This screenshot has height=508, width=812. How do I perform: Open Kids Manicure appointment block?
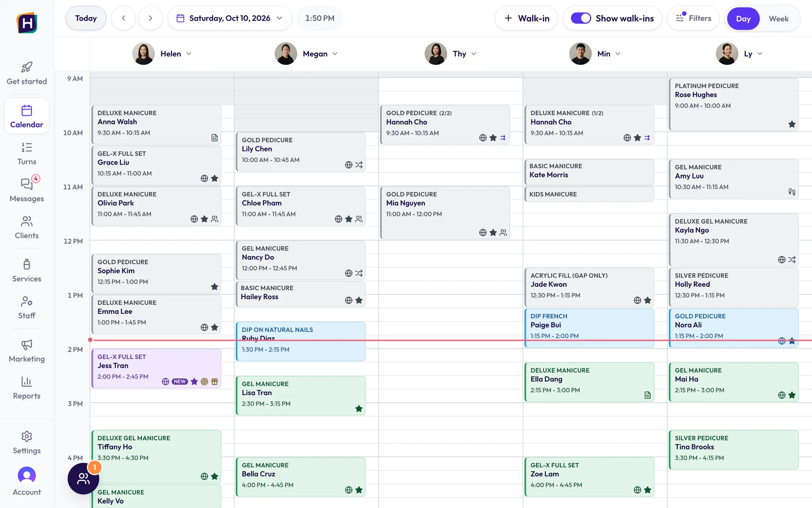(x=589, y=194)
